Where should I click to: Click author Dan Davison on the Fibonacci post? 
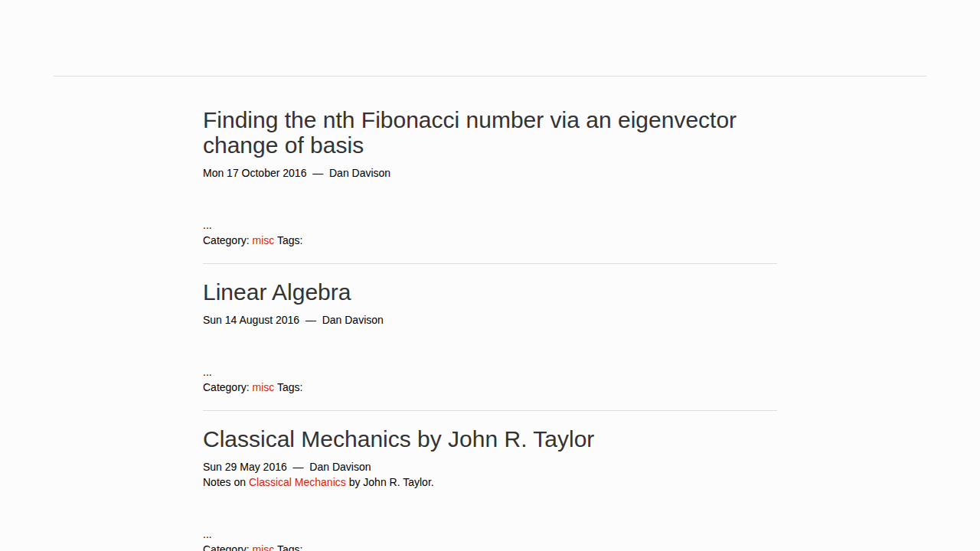(360, 173)
